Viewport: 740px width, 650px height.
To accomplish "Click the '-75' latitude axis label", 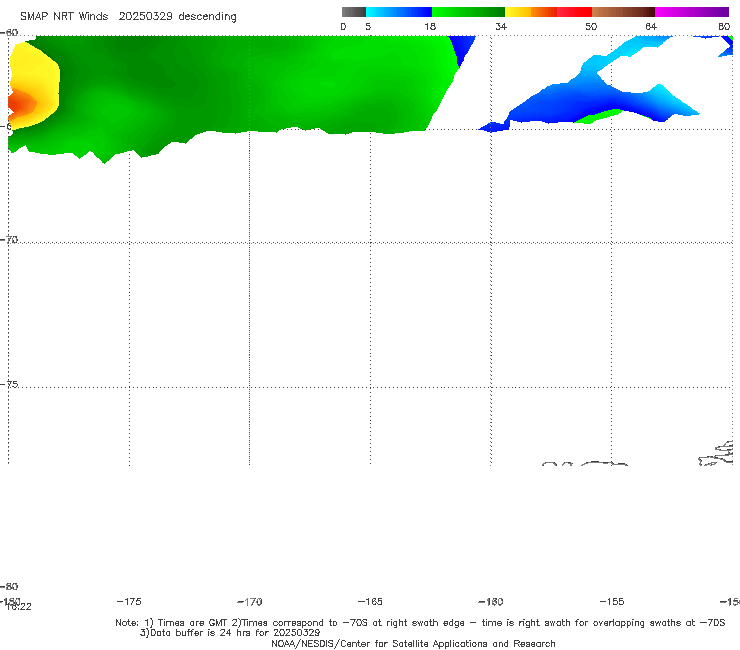I will (x=9, y=384).
